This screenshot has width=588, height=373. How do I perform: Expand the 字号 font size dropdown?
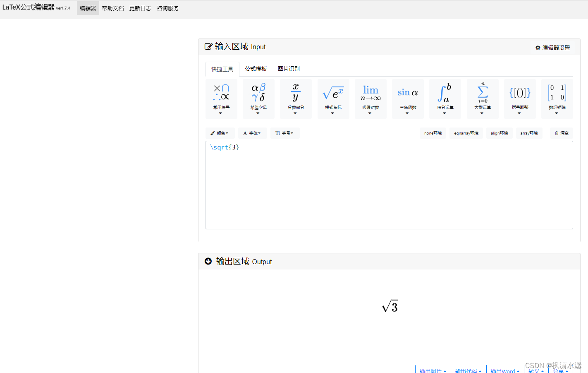285,133
